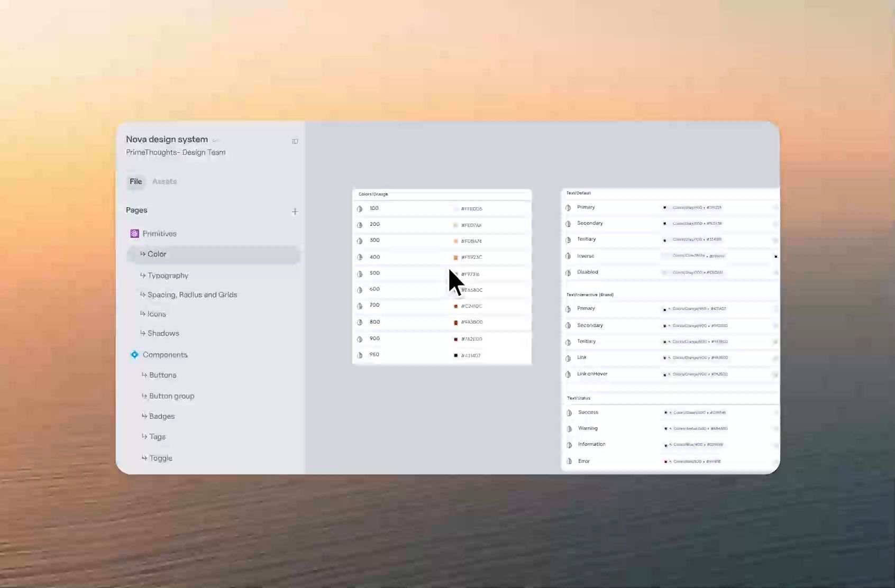Click the blue Components diamond icon

[x=134, y=355]
